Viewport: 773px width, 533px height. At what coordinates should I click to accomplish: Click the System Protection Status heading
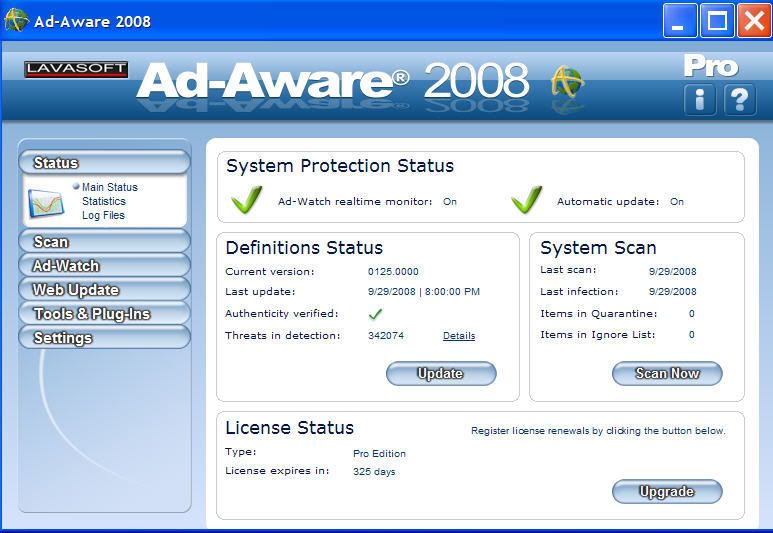[x=340, y=166]
